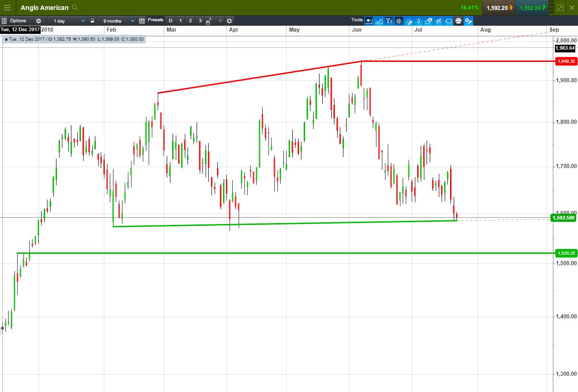The width and height of the screenshot is (578, 392).
Task: Click the Tue, 12 Dec 2017 date label
Action: click(x=20, y=29)
